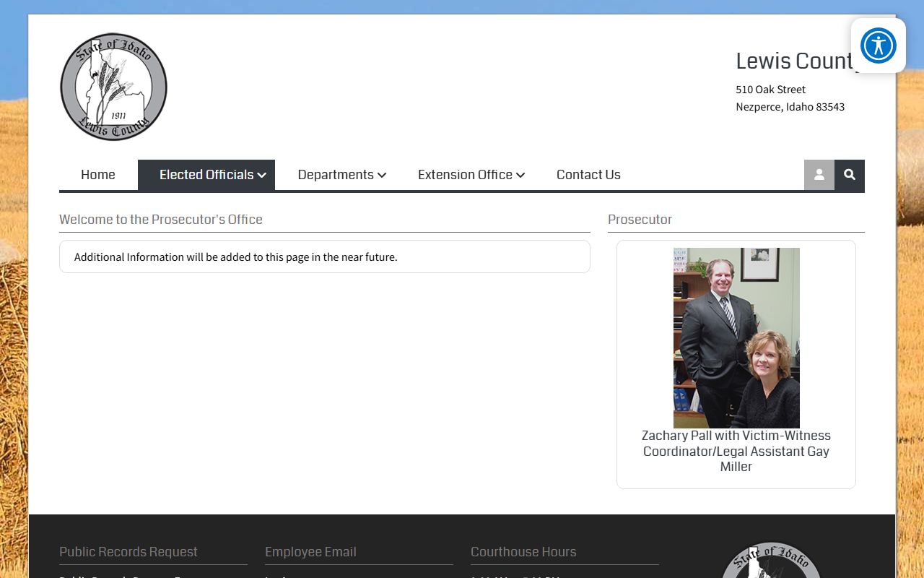
Task: Click the 'Prosecutor' sidebar heading
Action: coord(640,220)
